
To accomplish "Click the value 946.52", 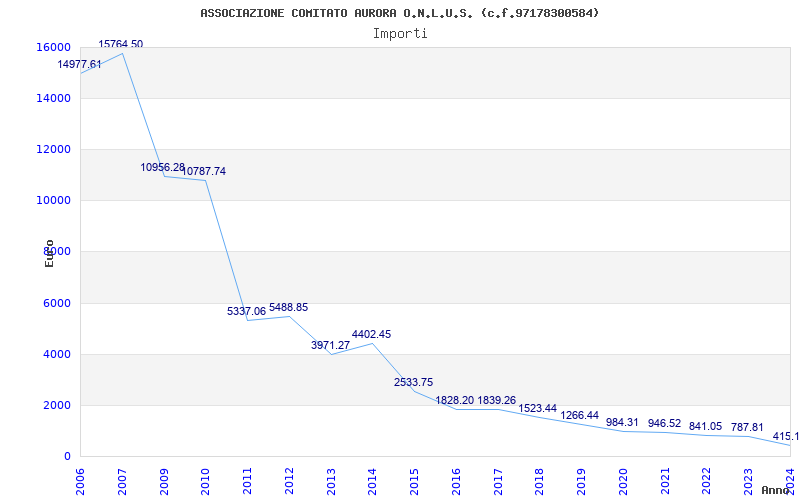I will point(664,423).
